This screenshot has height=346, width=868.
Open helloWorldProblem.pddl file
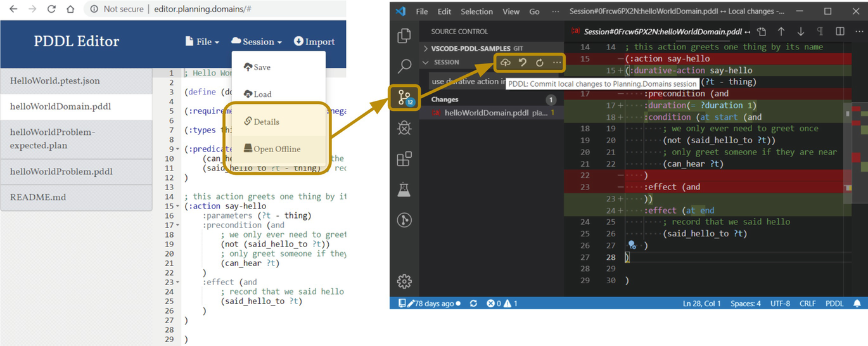pos(76,172)
